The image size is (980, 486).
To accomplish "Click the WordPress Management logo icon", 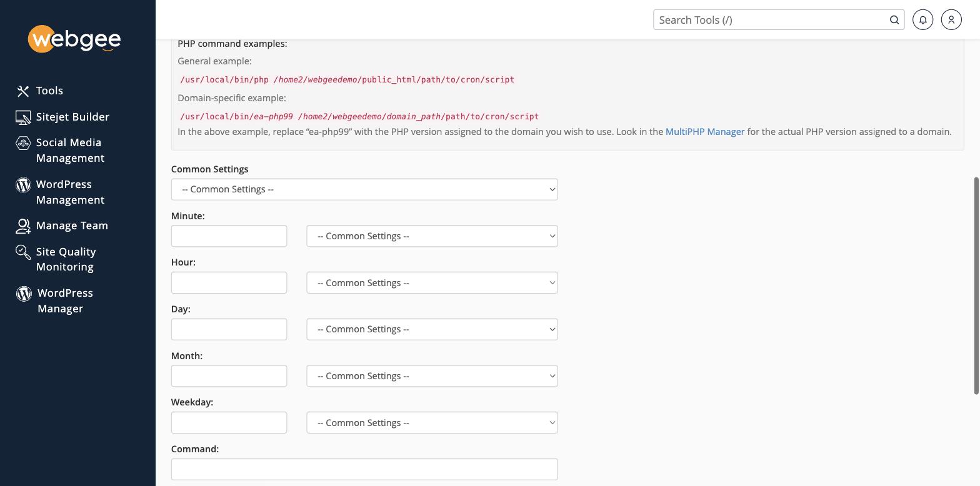I will [23, 185].
